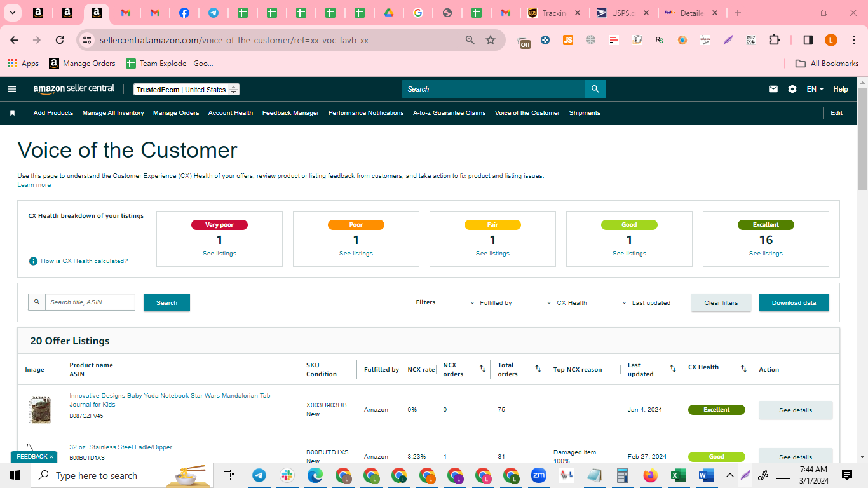
Task: Click Download data button
Action: pyautogui.click(x=794, y=302)
